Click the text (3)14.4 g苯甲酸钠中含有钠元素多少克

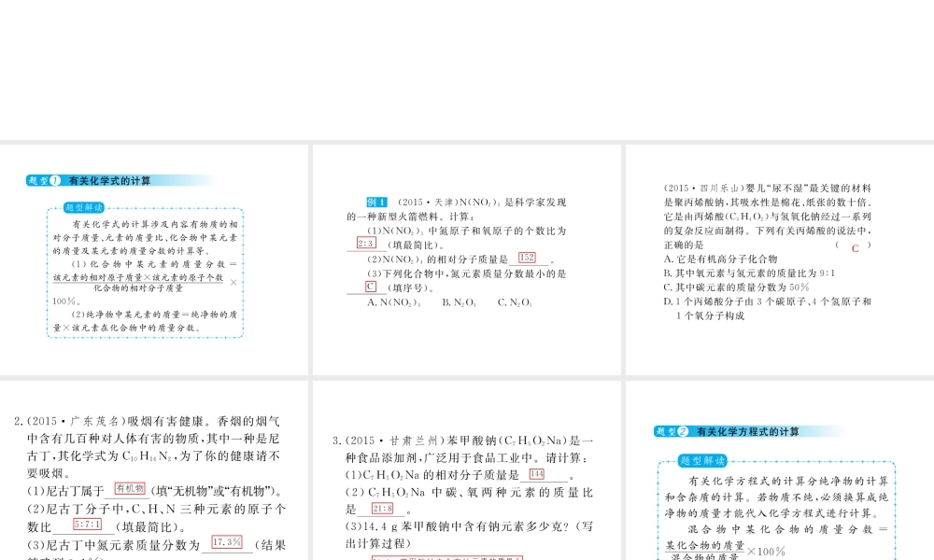point(470,526)
